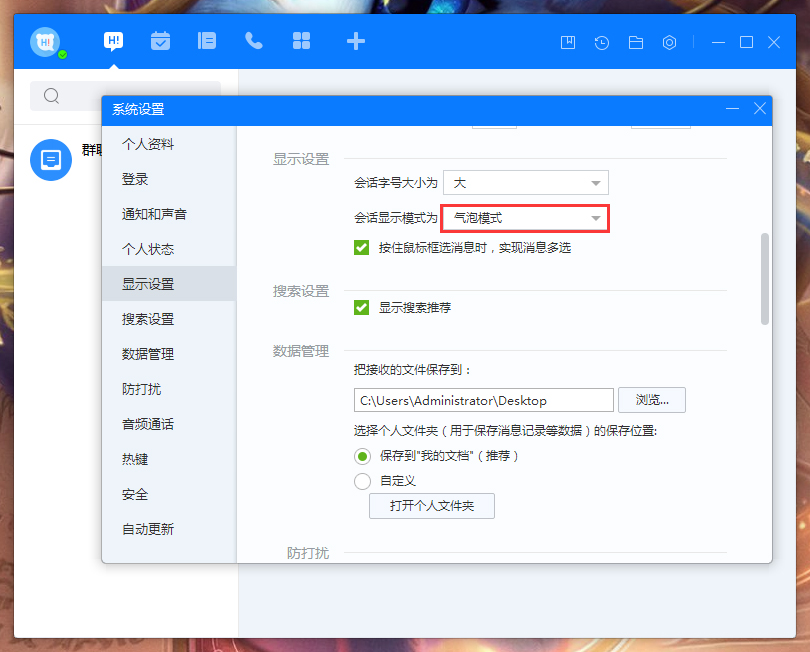The width and height of the screenshot is (810, 652).
Task: Select the documents icon in top toolbar
Action: pyautogui.click(x=206, y=41)
